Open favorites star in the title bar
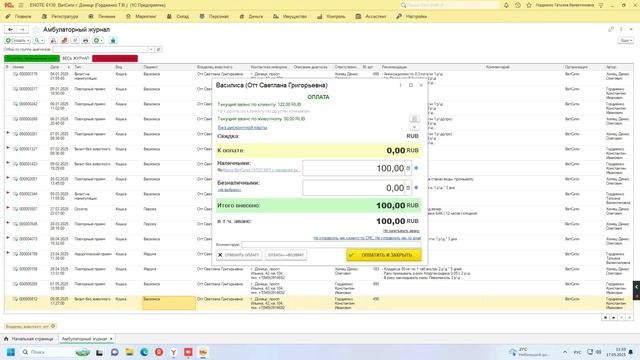Screen dimensions: 640x360 529,5
